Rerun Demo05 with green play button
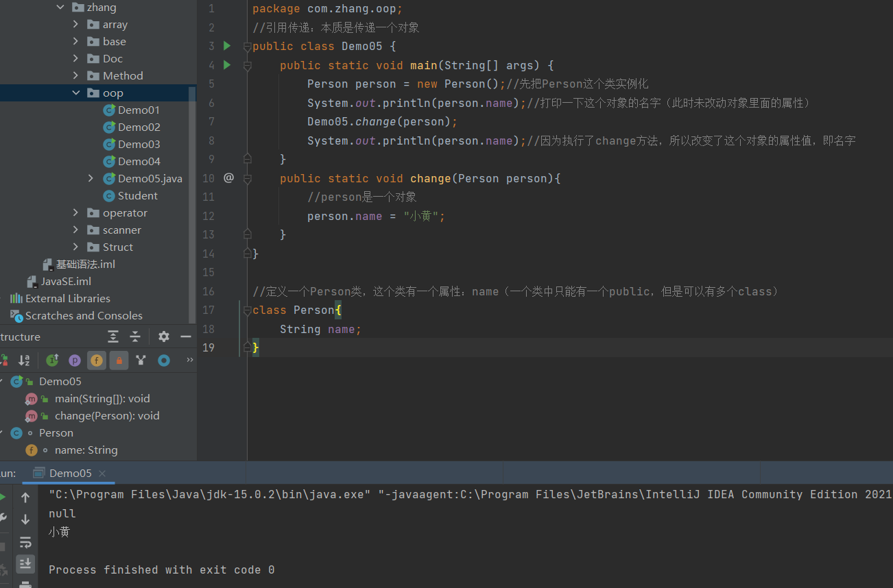The width and height of the screenshot is (893, 588). click(x=3, y=497)
